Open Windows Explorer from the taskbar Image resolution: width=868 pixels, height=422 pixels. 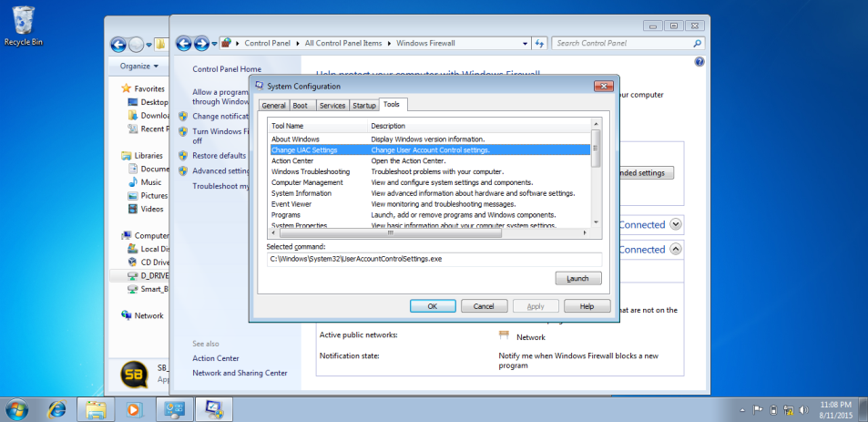(x=96, y=410)
